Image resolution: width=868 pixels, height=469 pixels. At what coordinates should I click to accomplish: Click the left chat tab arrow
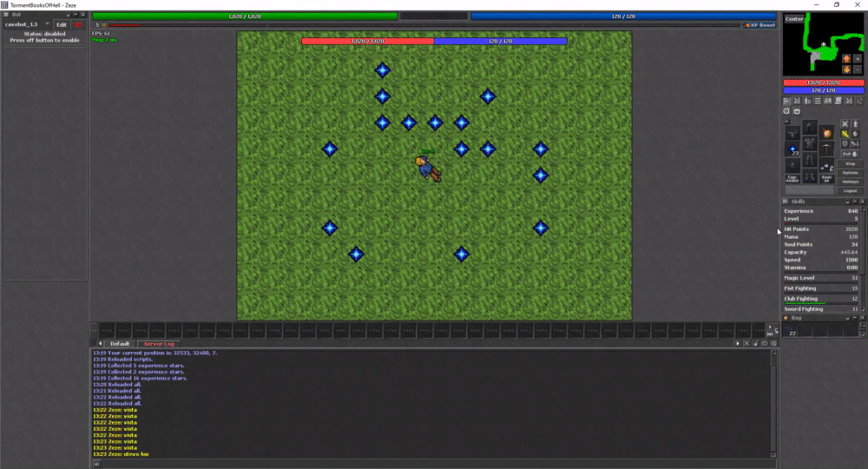[x=100, y=344]
